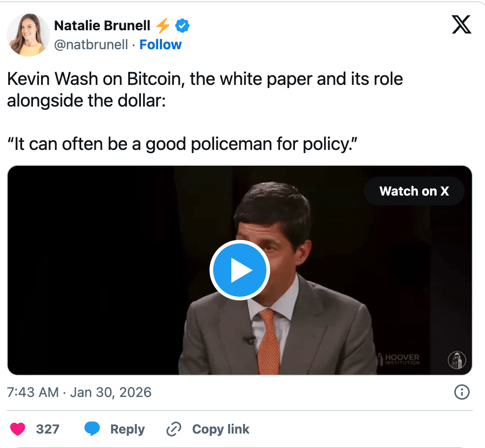Open the @natbrunell handle link

point(91,45)
